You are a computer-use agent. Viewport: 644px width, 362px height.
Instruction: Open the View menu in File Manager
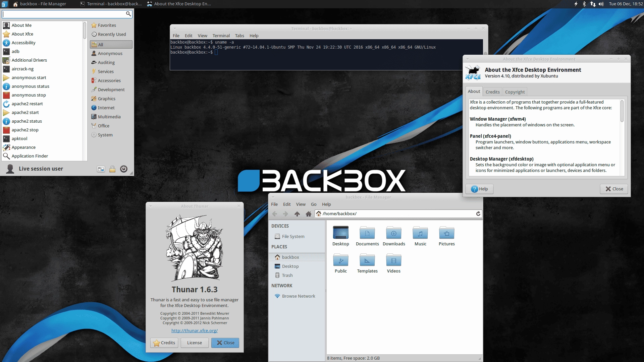point(301,204)
